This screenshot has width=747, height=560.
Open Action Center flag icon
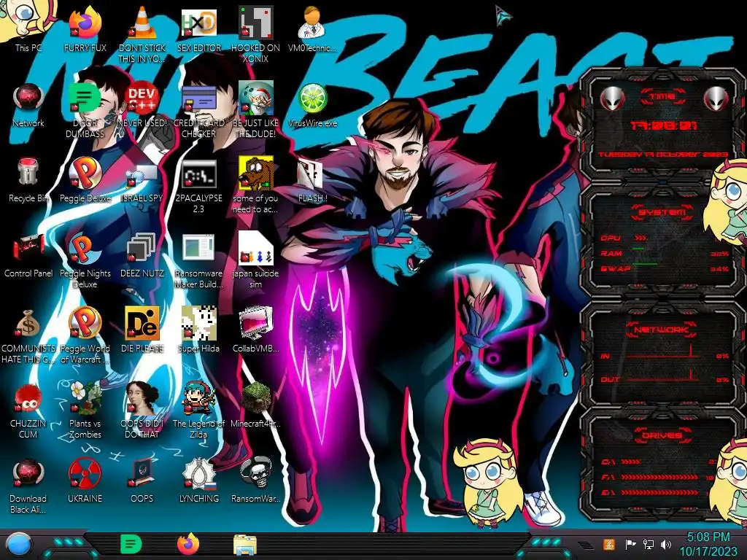(x=630, y=544)
